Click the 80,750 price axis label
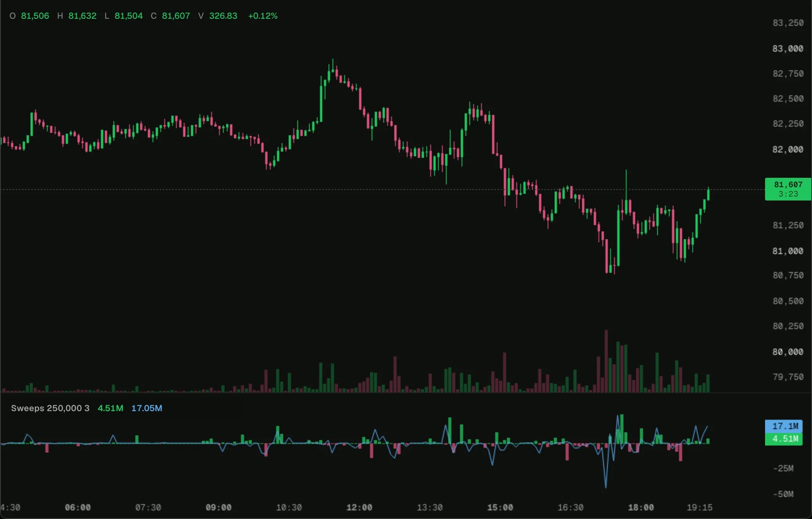The height and width of the screenshot is (519, 812). click(788, 275)
